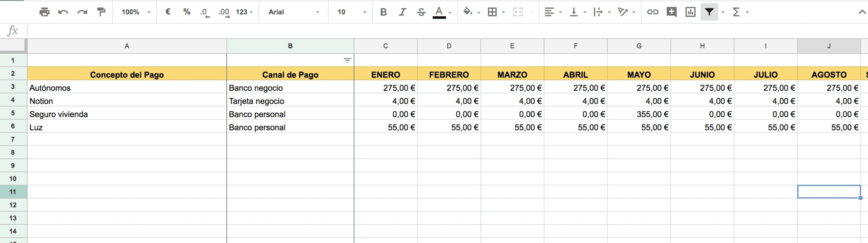Screen dimensions: 868x243
Task: Insert a chart
Action: 690,12
